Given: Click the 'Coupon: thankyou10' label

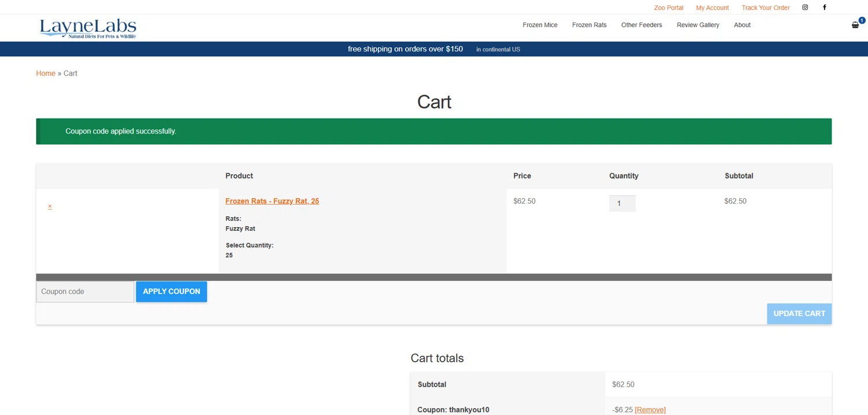Looking at the screenshot, I should click(453, 410).
